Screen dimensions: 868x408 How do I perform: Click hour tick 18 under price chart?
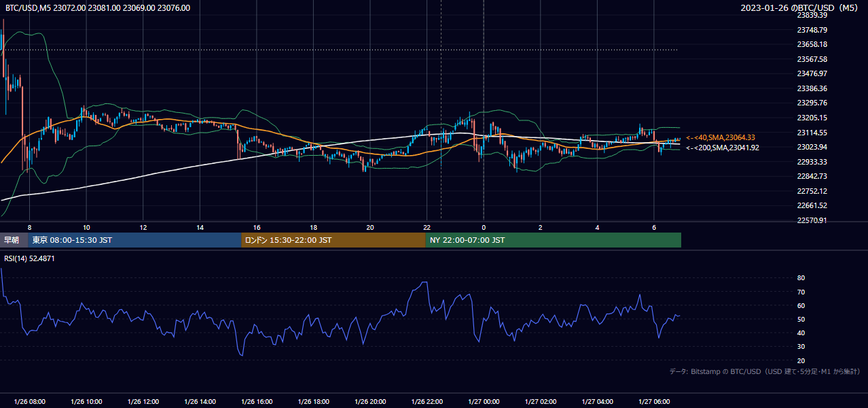(313, 227)
